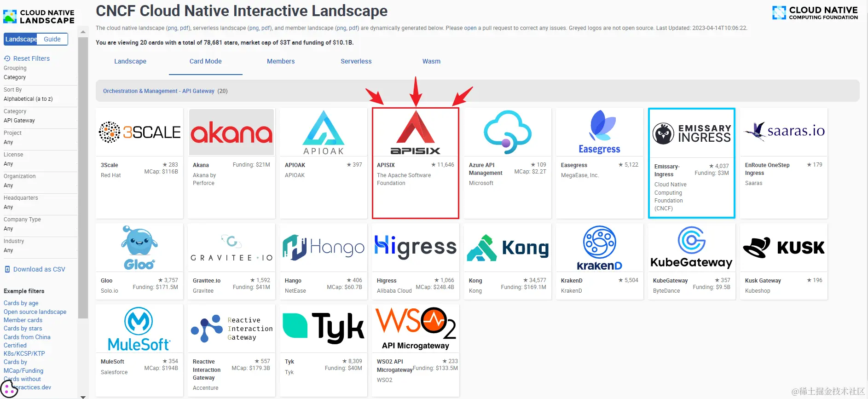Click Gloo funding $171.5M text

coord(155,287)
